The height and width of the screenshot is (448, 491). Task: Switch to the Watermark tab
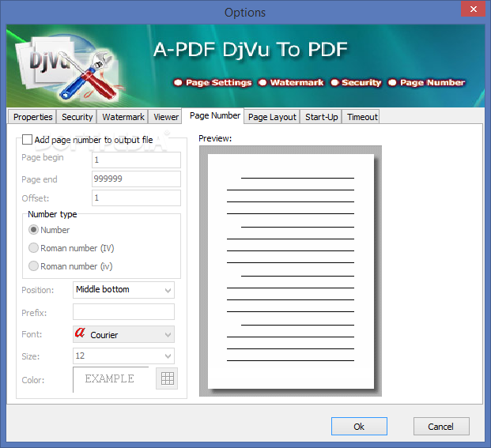pyautogui.click(x=123, y=117)
